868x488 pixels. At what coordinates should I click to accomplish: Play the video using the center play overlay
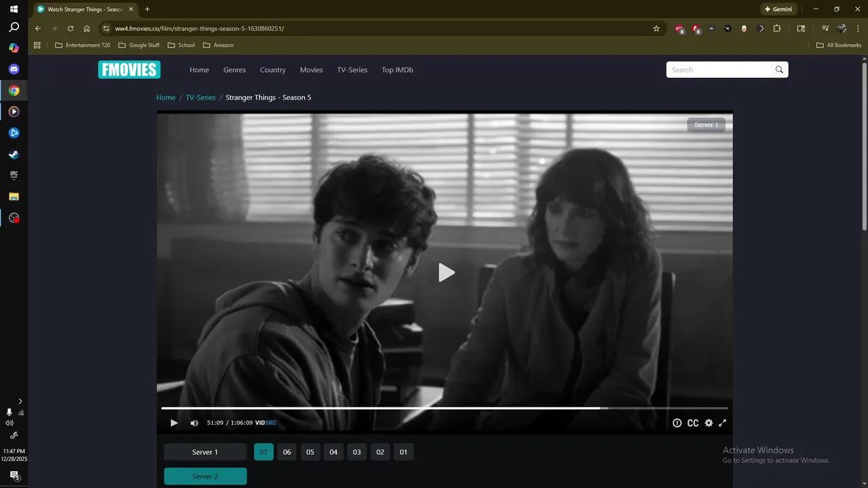pos(446,272)
